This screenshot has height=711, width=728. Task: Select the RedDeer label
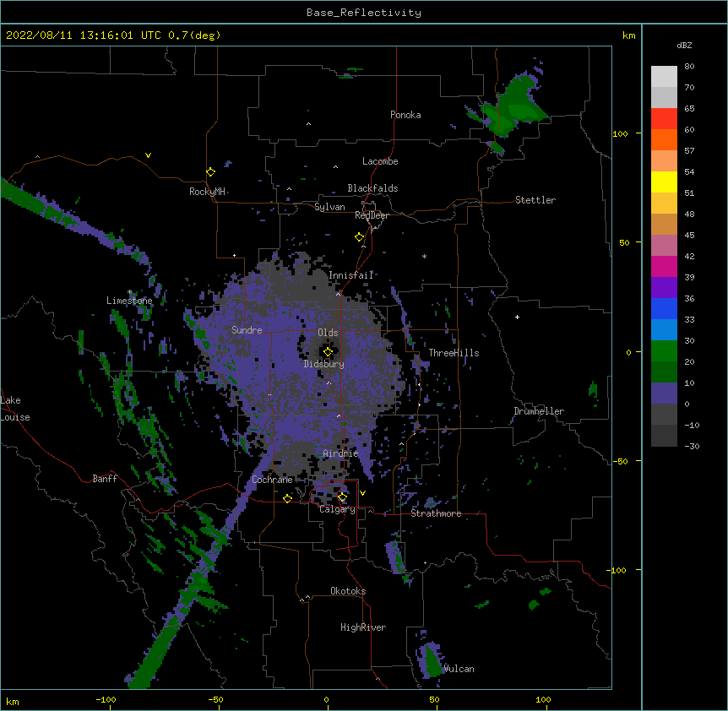pos(372,215)
